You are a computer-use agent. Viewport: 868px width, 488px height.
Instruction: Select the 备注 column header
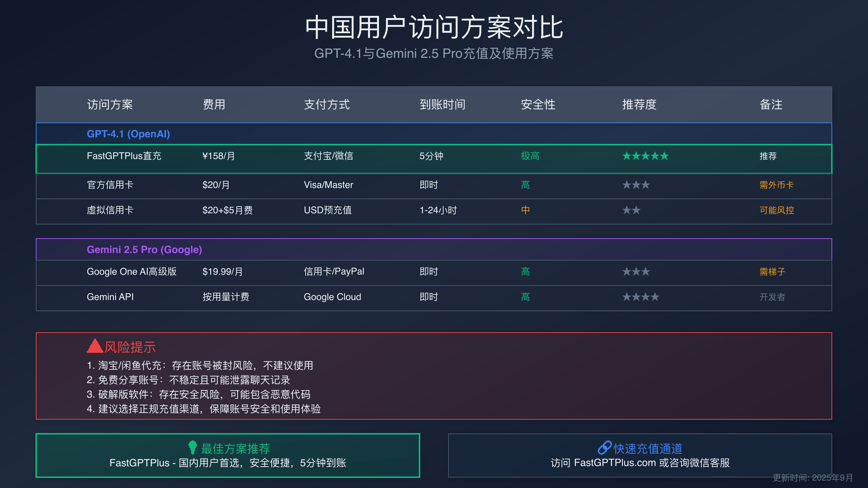point(771,104)
